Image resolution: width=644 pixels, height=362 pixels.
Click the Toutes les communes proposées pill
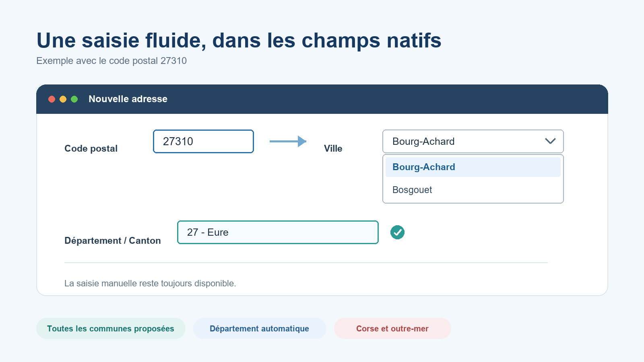tap(111, 329)
